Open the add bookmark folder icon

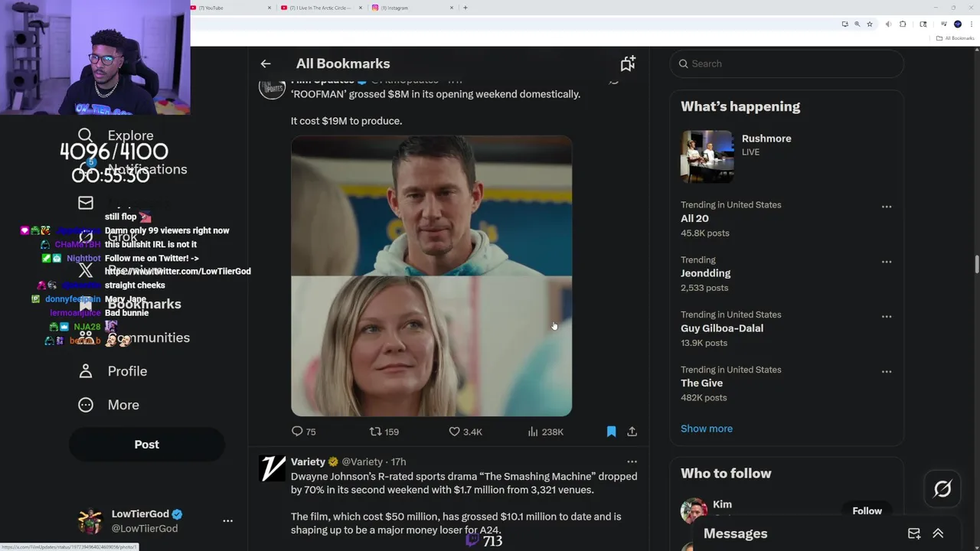click(628, 64)
